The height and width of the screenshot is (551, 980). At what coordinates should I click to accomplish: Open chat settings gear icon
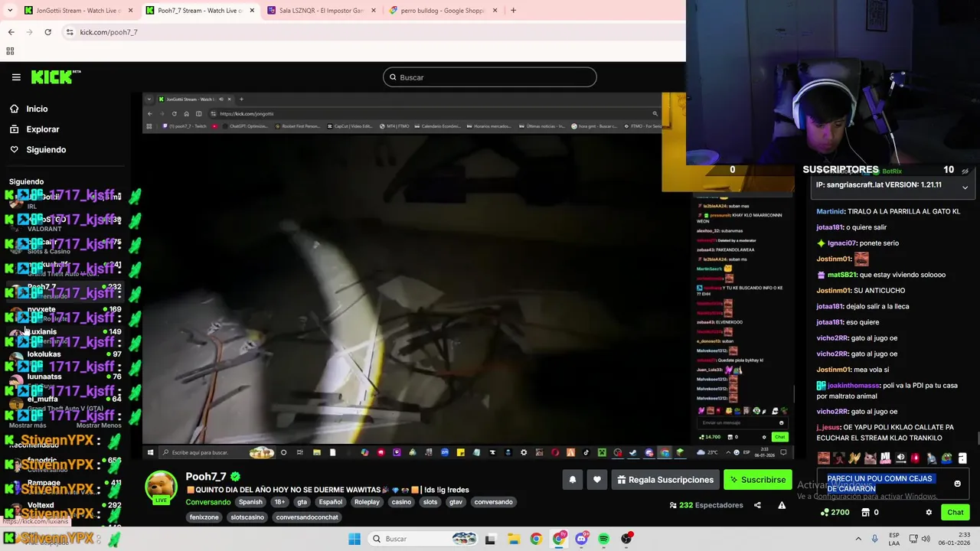[929, 513]
